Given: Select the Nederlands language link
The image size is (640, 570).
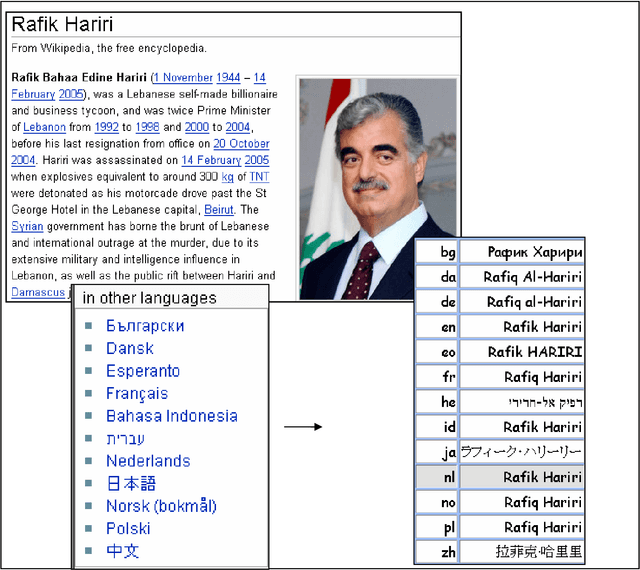Looking at the screenshot, I should coord(148,461).
